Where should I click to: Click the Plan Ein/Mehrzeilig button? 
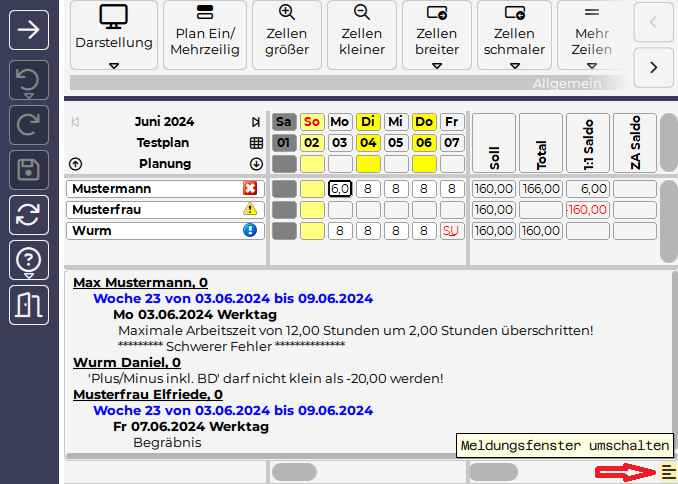205,36
